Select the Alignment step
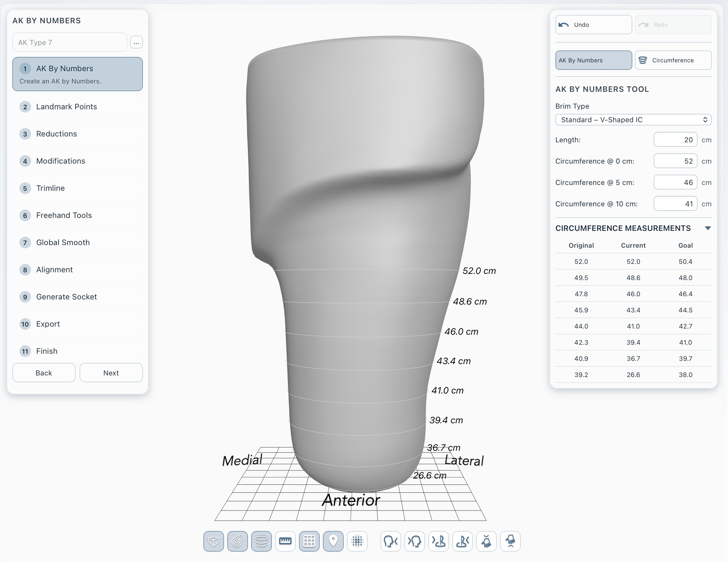The width and height of the screenshot is (728, 562). click(77, 270)
